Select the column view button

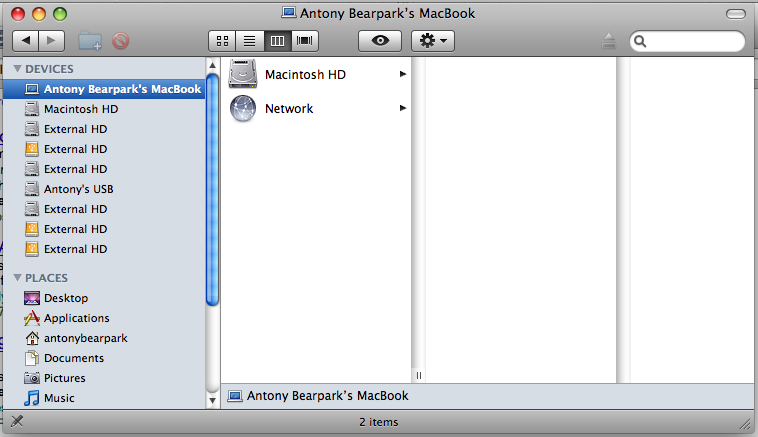pos(277,41)
